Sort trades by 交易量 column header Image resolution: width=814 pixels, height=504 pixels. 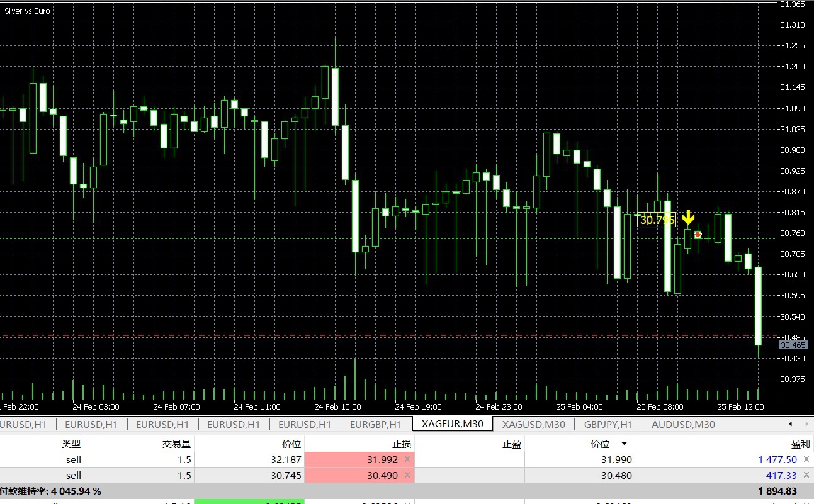tap(177, 444)
